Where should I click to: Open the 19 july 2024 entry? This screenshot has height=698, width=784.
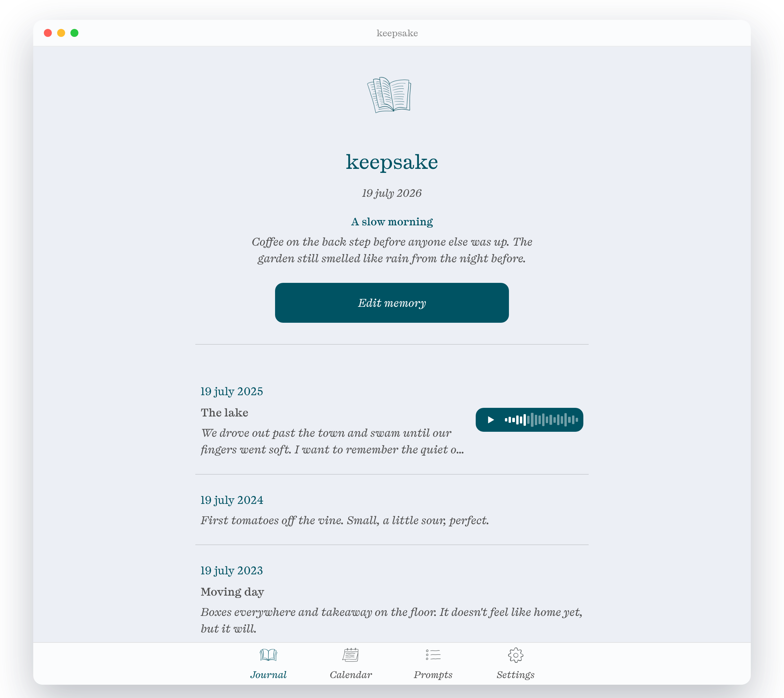point(392,510)
